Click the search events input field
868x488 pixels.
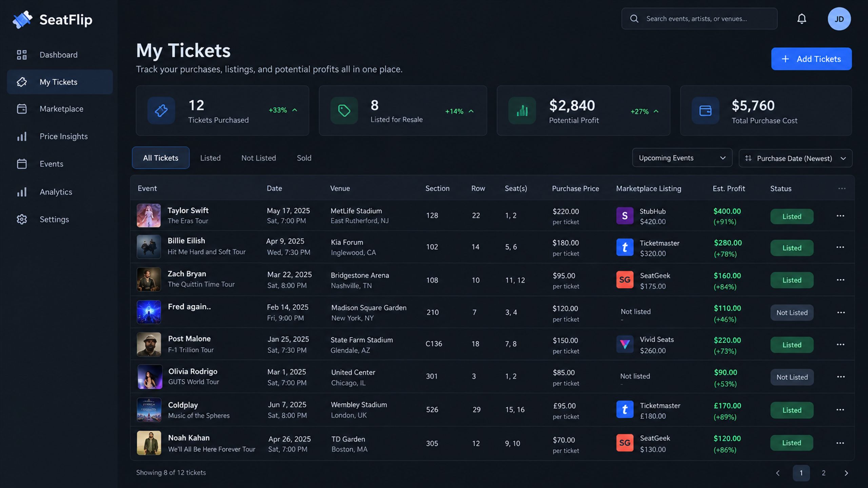(699, 19)
